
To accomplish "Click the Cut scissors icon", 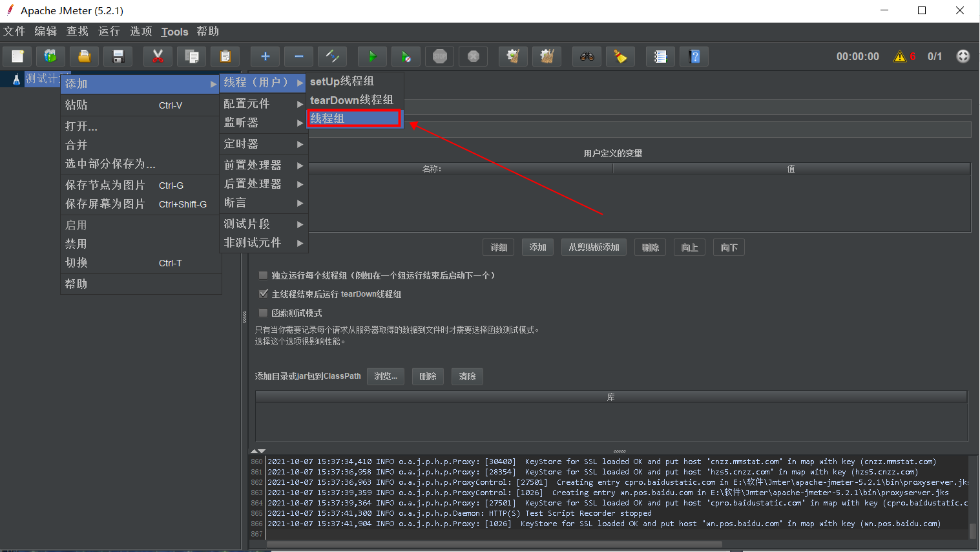I will (158, 56).
